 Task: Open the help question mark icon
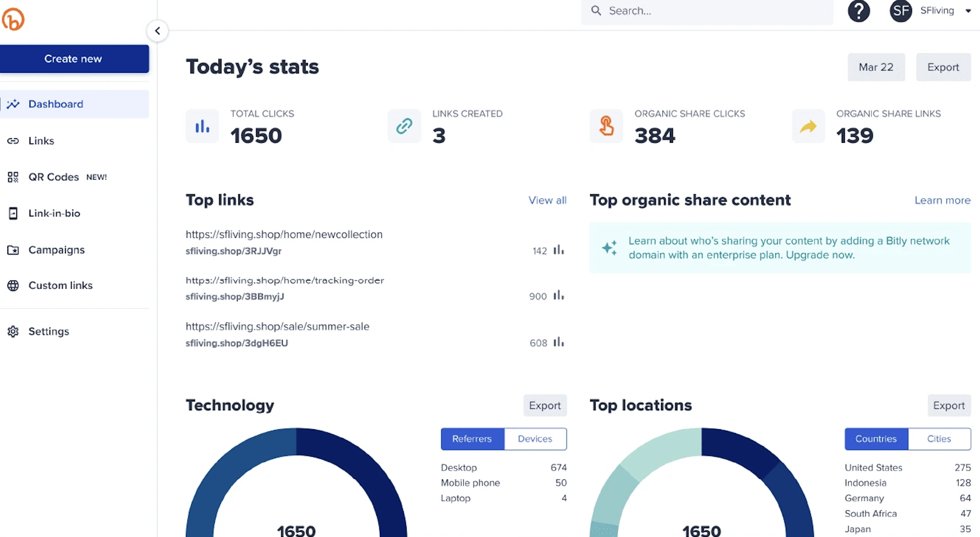point(859,11)
